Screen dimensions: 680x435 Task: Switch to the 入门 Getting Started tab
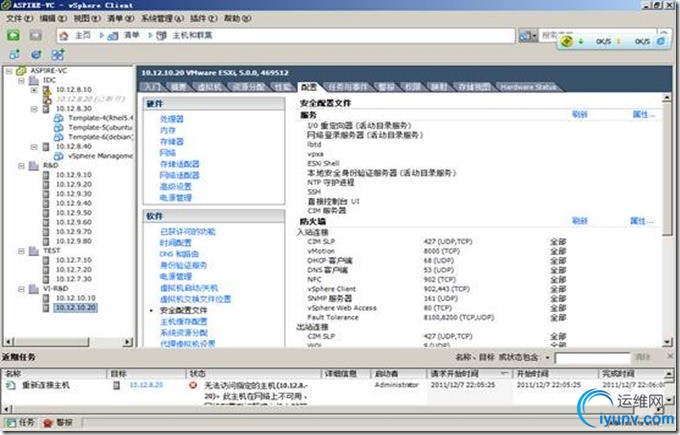(x=152, y=87)
